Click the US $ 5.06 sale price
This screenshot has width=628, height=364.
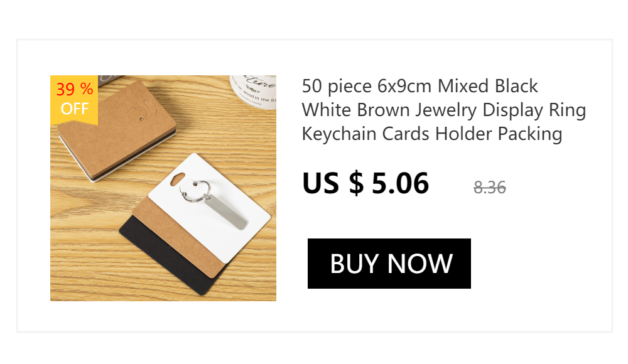pyautogui.click(x=365, y=183)
